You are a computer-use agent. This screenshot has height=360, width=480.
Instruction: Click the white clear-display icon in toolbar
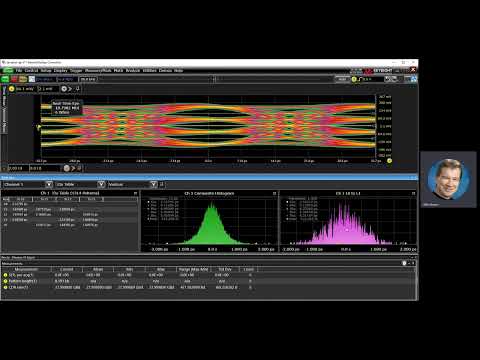tap(32, 79)
